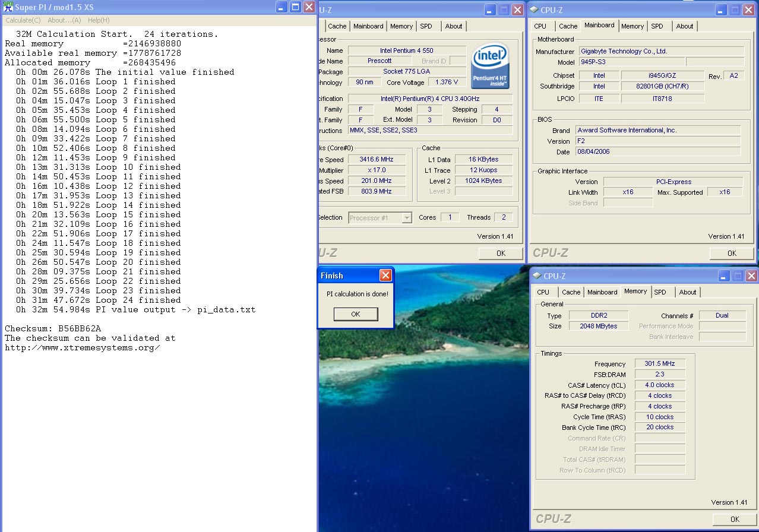This screenshot has height=532, width=759.
Task: Click the CAS# Latency 4.0 clocks field
Action: (660, 385)
